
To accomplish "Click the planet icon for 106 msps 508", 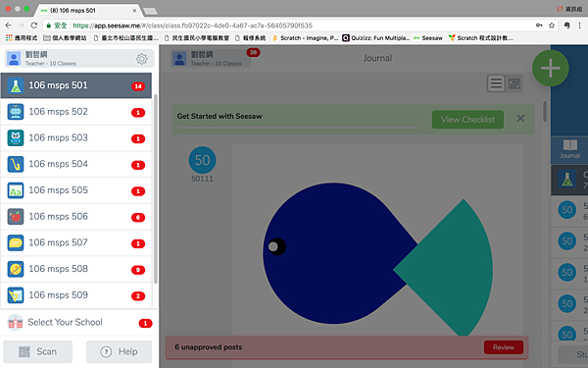I will [x=16, y=269].
